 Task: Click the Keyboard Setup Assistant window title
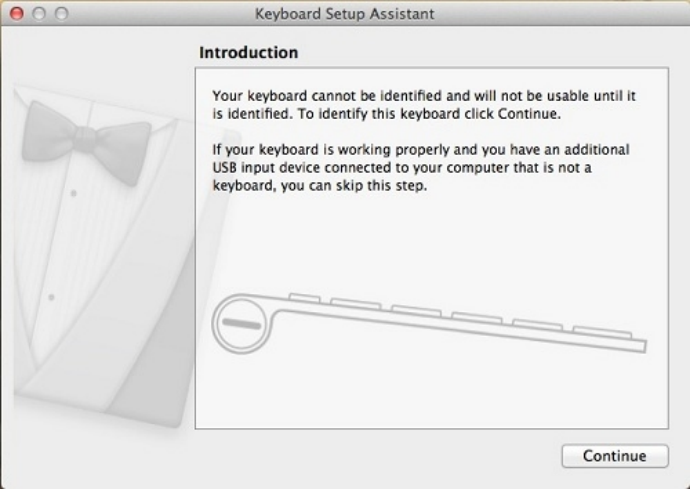tap(345, 14)
